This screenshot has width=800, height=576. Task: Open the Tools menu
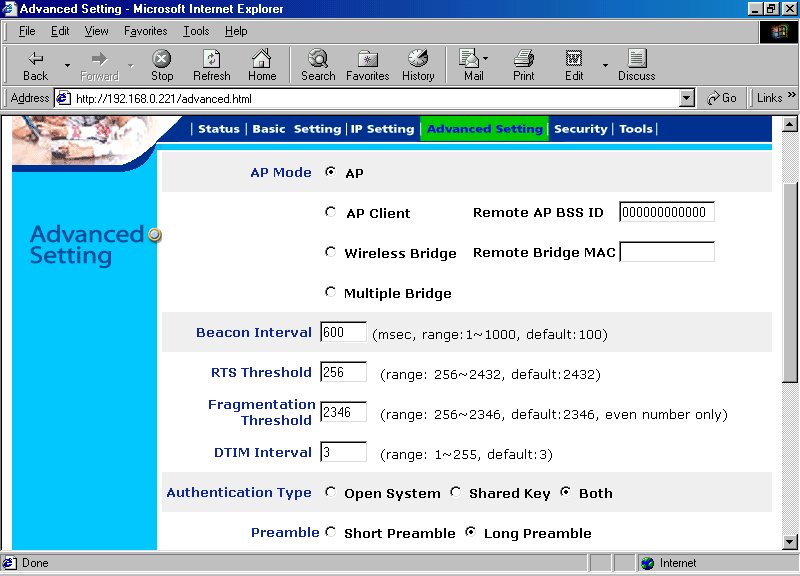(x=196, y=31)
